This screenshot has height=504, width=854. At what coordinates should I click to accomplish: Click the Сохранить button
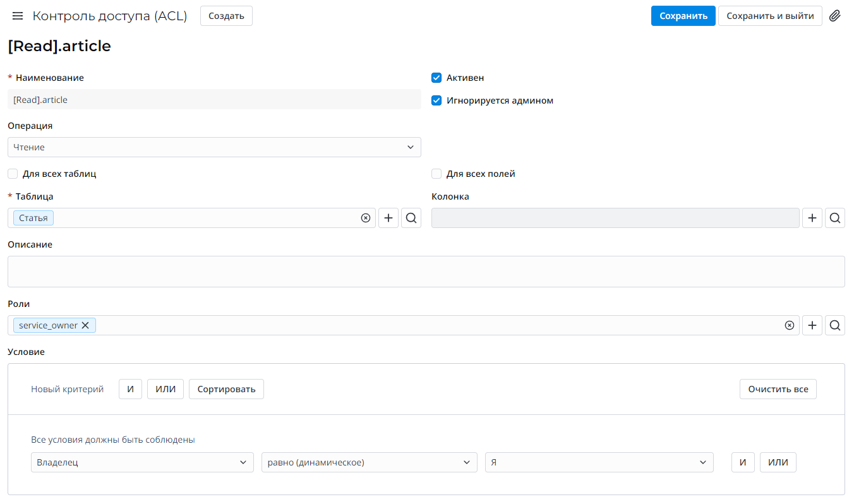tap(683, 16)
